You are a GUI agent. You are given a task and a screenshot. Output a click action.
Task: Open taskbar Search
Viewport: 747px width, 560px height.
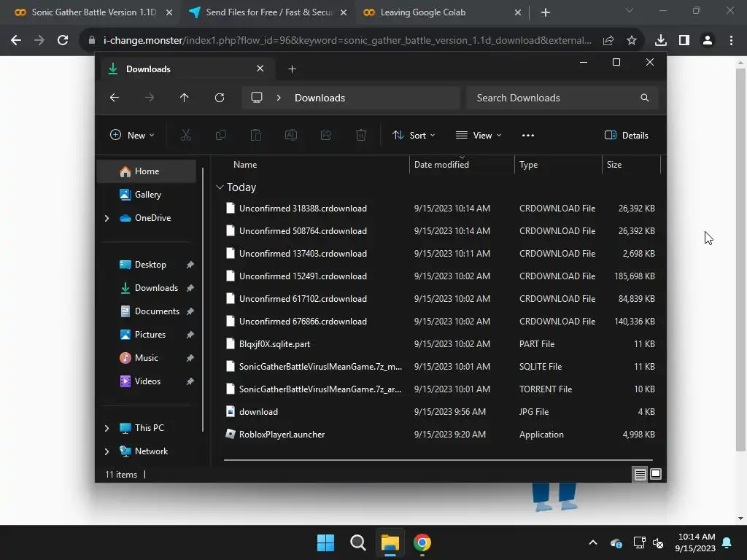(x=357, y=542)
